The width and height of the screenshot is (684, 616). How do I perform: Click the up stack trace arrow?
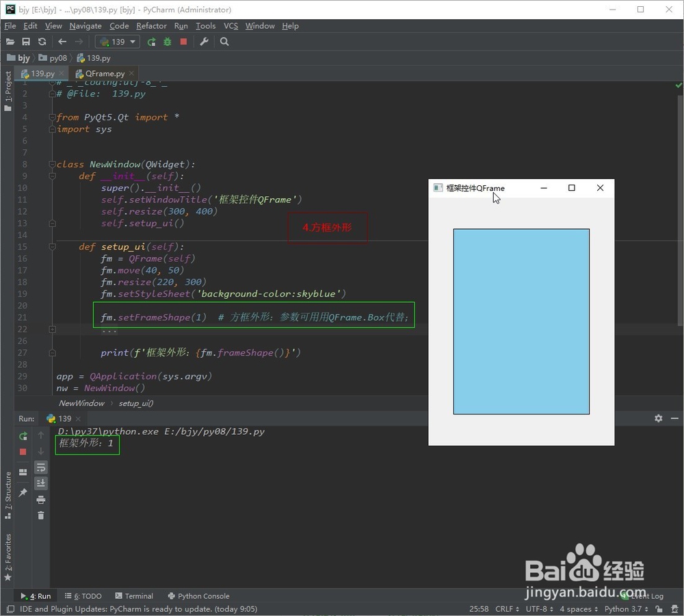[x=40, y=435]
